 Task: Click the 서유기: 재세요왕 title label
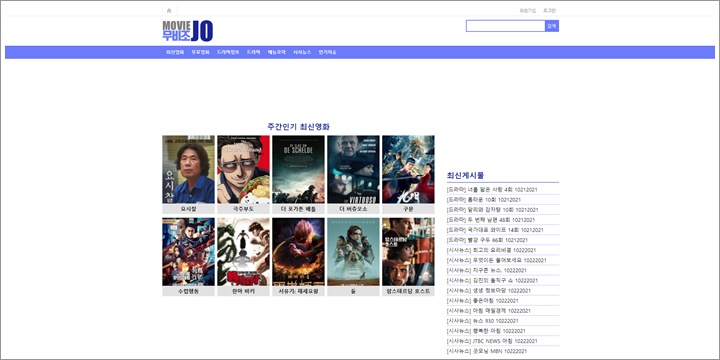(298, 291)
